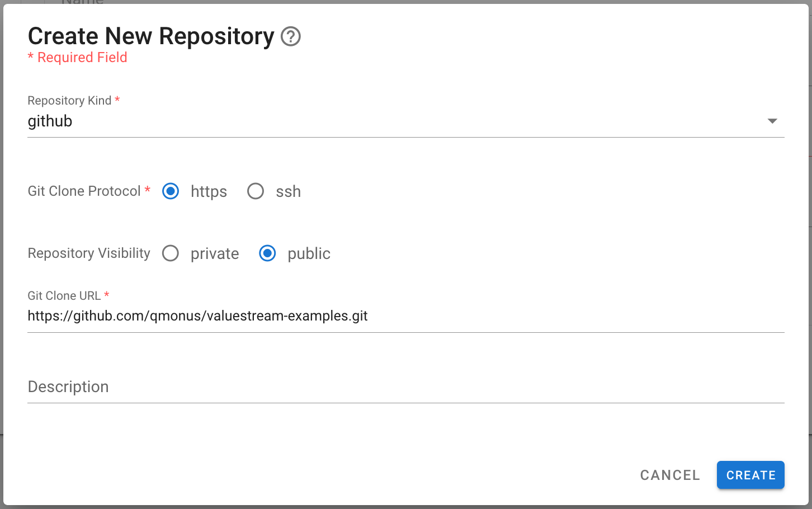Select the https radio button
The height and width of the screenshot is (509, 812).
(171, 191)
